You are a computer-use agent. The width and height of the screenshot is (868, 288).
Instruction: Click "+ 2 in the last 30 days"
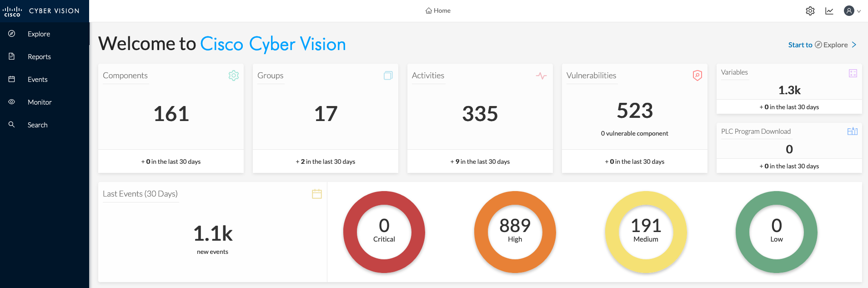[326, 162]
